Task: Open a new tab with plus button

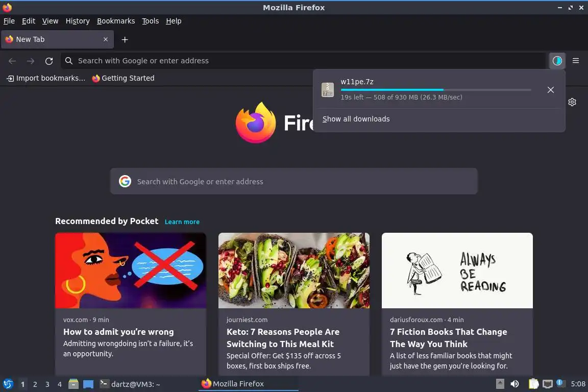Action: (125, 39)
